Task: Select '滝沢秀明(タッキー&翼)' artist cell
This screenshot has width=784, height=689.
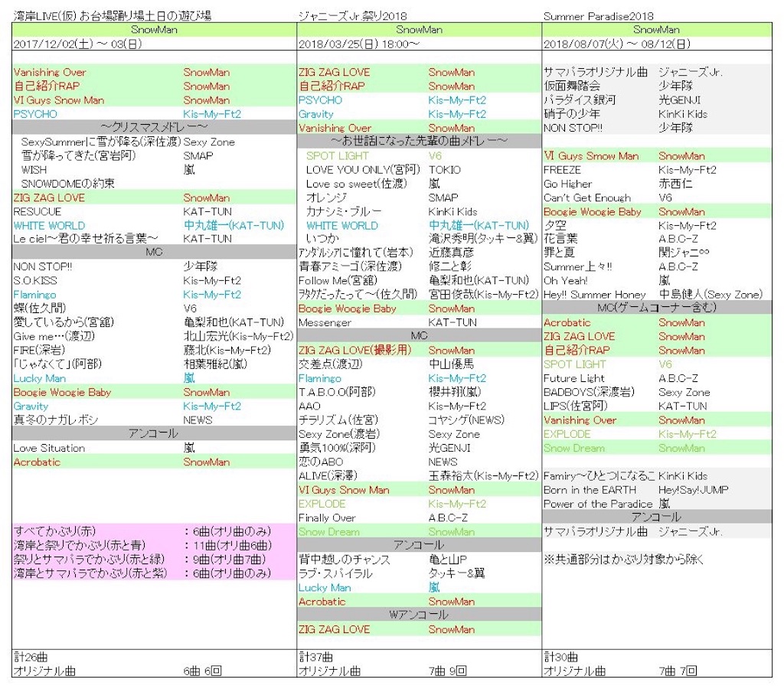Action: (483, 239)
